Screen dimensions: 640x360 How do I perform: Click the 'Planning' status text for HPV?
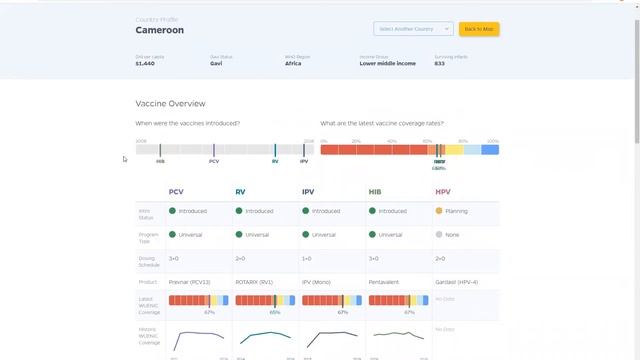coord(456,211)
